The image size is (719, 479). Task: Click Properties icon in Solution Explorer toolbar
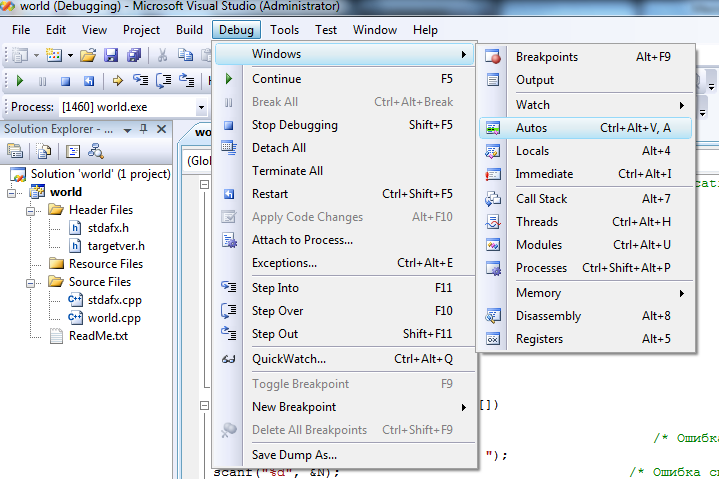[x=15, y=151]
